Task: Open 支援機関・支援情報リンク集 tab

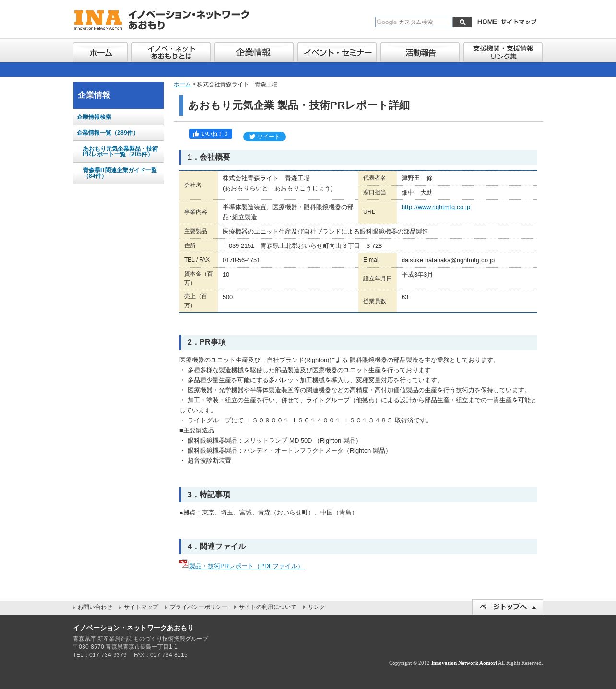Action: click(x=503, y=52)
